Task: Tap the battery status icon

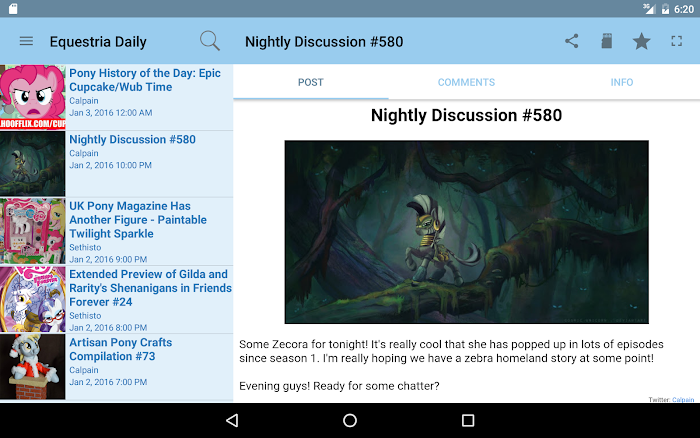Action: point(665,9)
